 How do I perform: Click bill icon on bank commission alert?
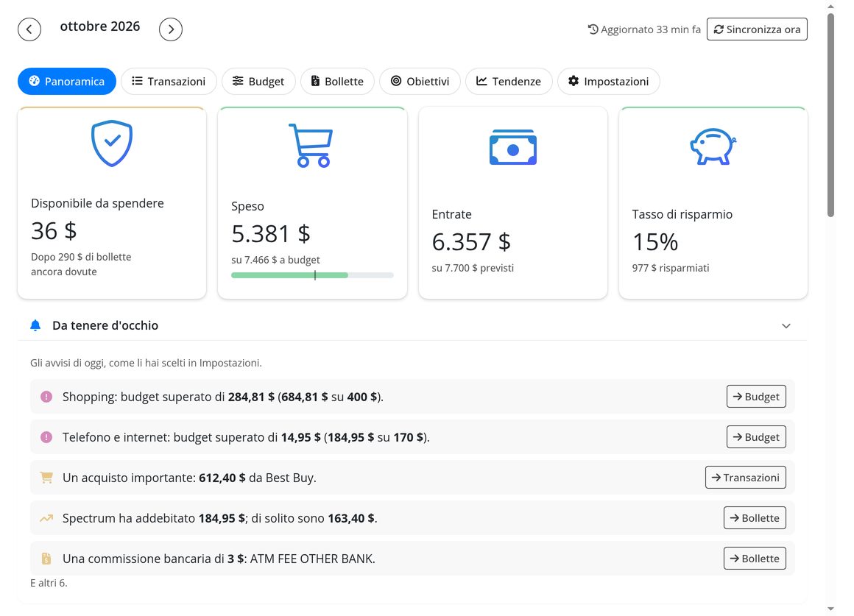[x=46, y=559]
